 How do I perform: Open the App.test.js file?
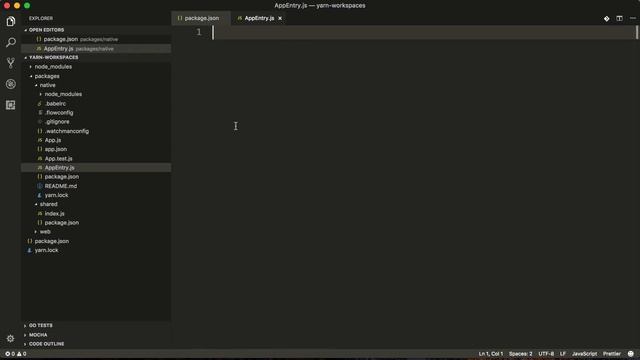[58, 158]
